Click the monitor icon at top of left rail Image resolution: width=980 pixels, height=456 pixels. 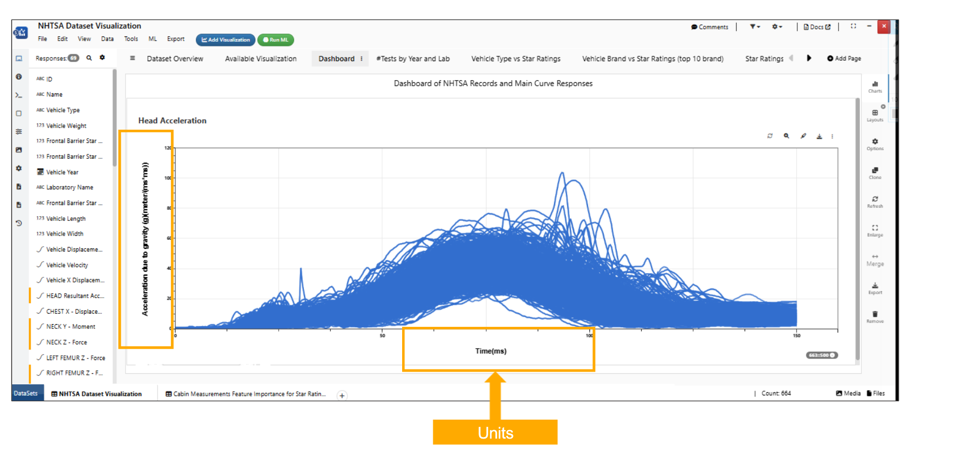coord(18,59)
